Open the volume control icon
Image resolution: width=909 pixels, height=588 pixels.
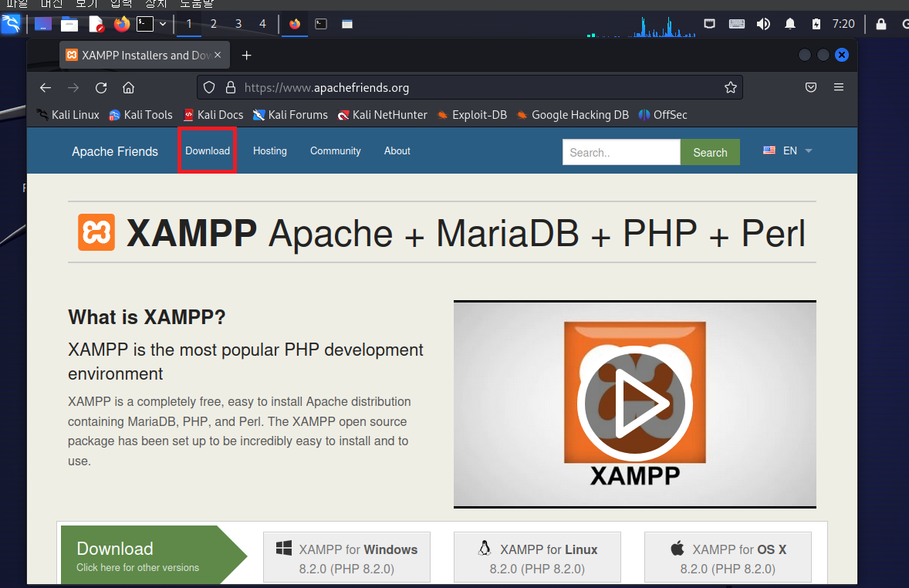[x=763, y=24]
